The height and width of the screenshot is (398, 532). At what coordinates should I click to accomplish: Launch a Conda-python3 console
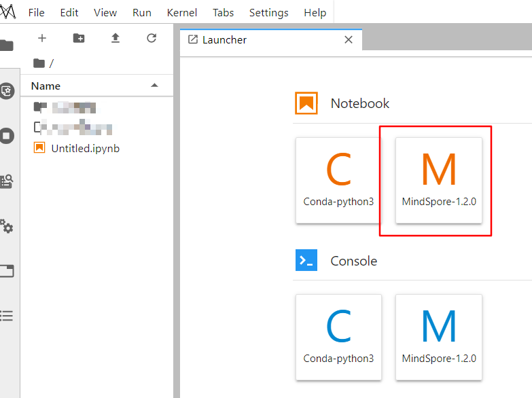pyautogui.click(x=338, y=338)
